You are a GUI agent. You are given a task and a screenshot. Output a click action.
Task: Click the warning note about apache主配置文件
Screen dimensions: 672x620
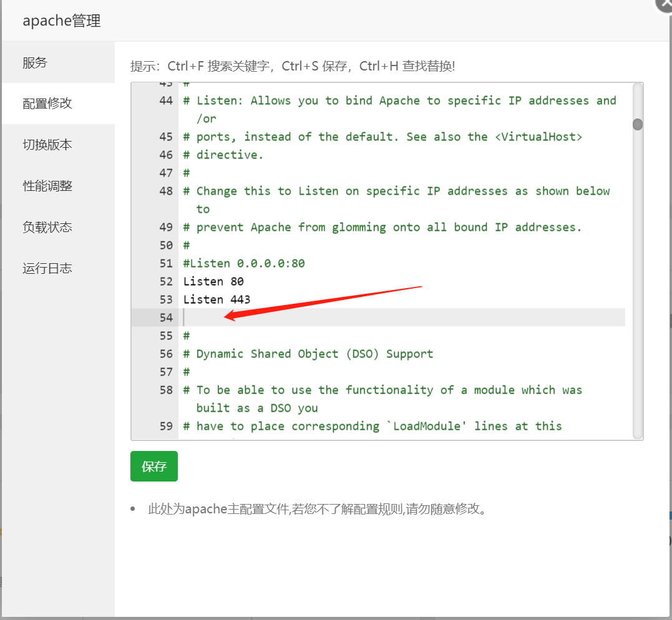click(317, 509)
